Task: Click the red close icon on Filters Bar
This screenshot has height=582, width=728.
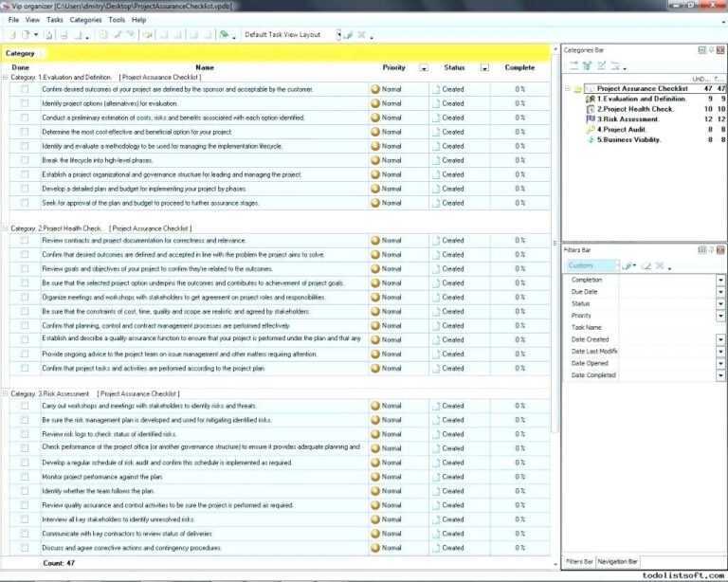Action: click(x=721, y=249)
